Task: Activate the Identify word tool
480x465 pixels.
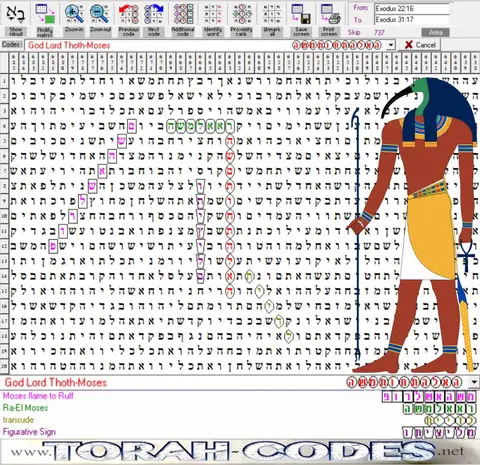Action: point(213,19)
